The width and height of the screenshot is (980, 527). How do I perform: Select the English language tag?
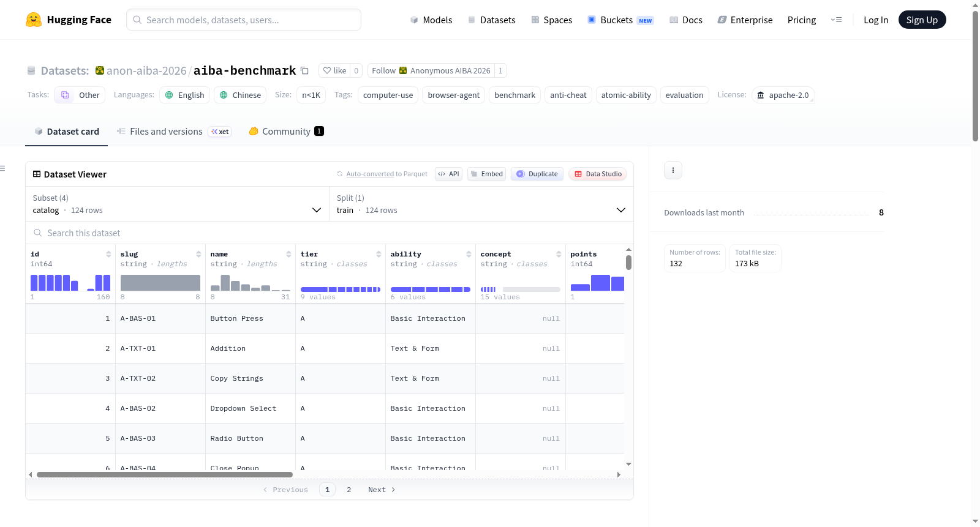[184, 95]
